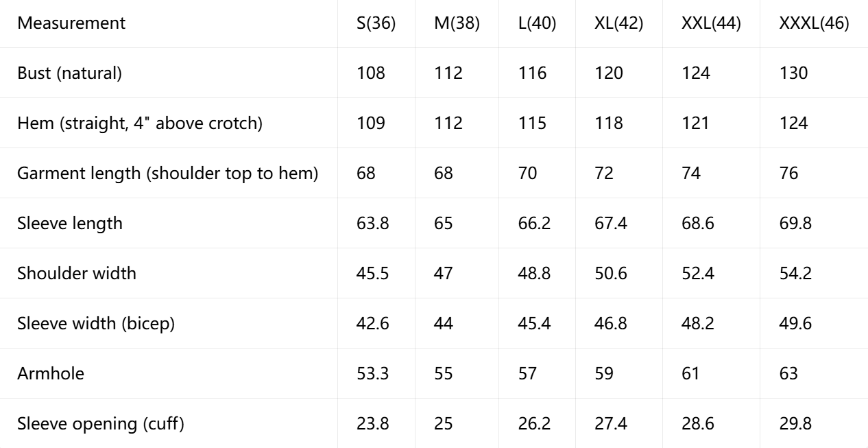Select the XL(42) column header
The height and width of the screenshot is (448, 868).
click(x=618, y=23)
